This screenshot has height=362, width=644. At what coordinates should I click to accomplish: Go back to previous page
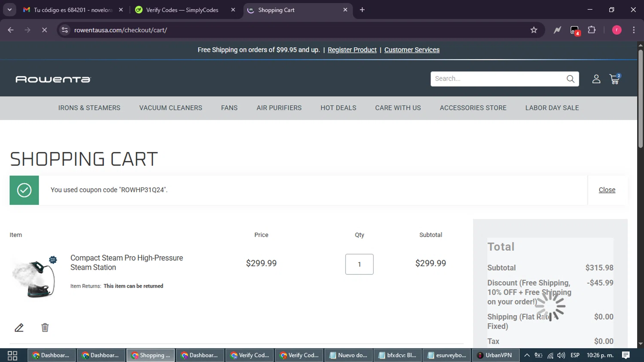[x=11, y=30]
